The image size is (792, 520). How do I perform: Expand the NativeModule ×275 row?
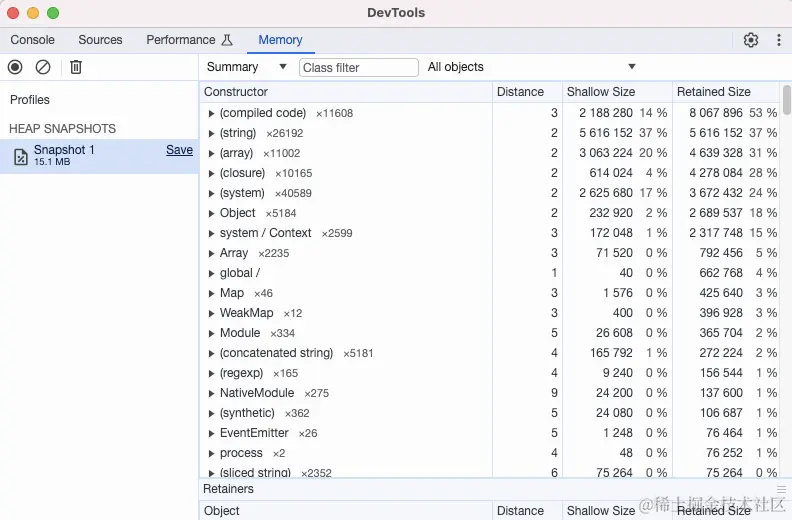coord(211,393)
